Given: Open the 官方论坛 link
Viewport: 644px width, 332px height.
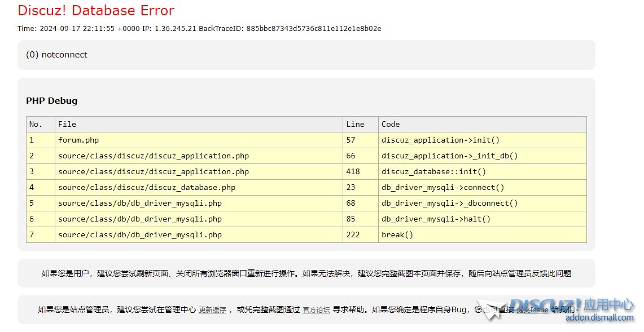Looking at the screenshot, I should tap(316, 309).
